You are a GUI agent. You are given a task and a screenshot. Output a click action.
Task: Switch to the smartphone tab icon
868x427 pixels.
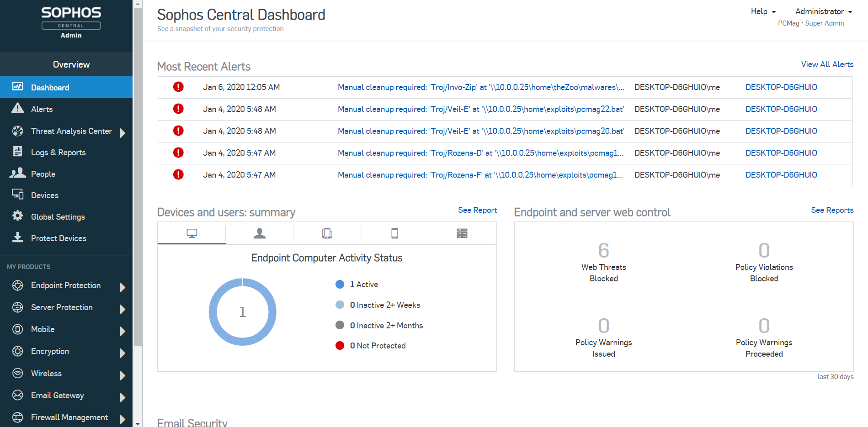pos(394,233)
